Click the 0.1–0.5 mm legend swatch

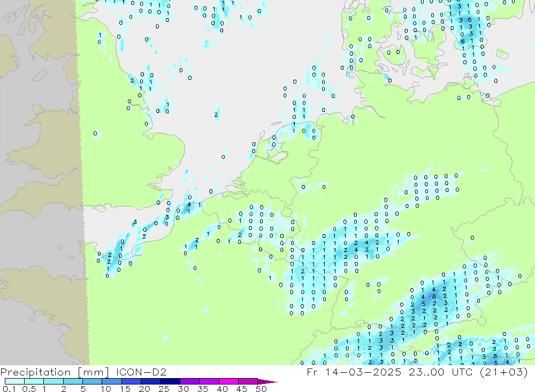[x=14, y=381]
